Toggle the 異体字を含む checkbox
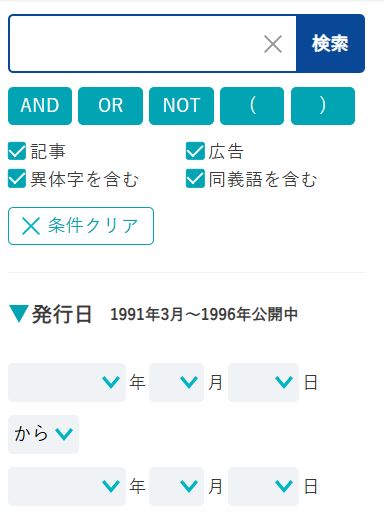The width and height of the screenshot is (384, 532). (x=17, y=178)
